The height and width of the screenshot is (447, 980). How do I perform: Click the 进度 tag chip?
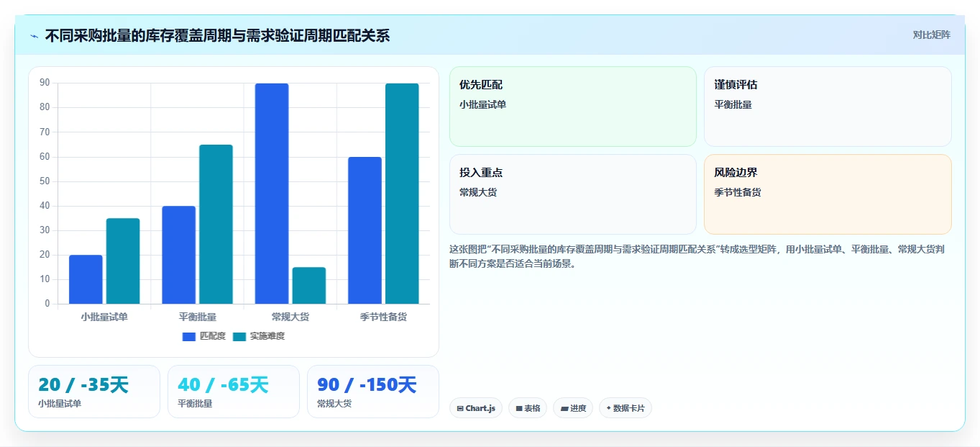tap(573, 408)
